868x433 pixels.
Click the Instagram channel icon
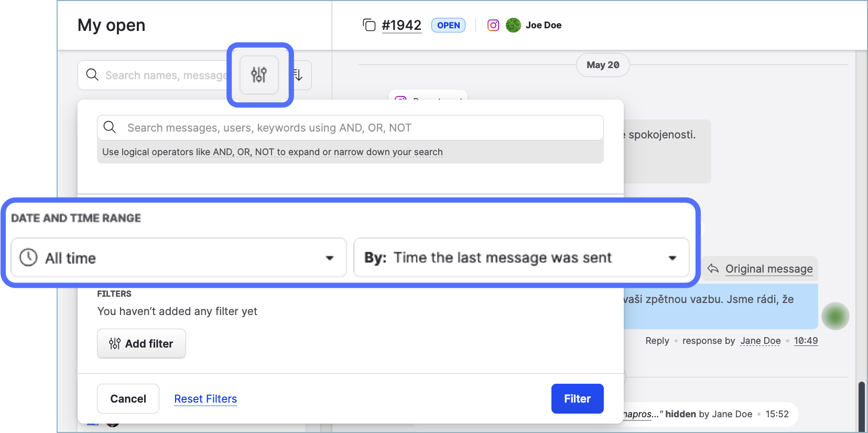click(493, 25)
